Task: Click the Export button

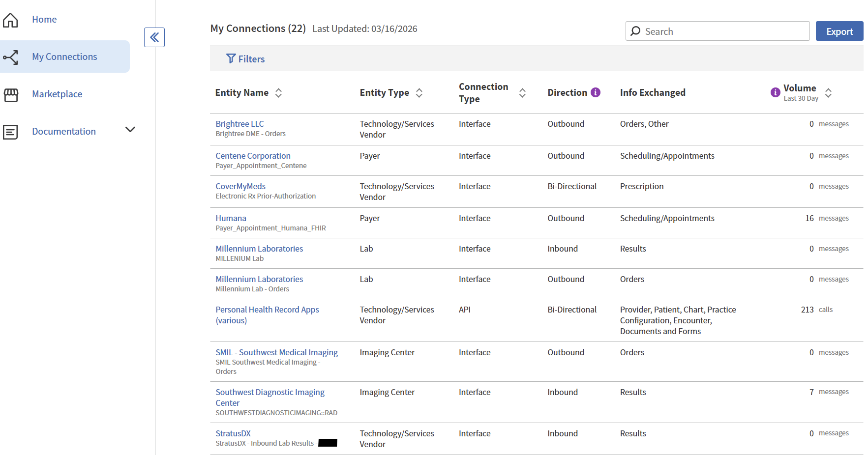Action: click(839, 31)
